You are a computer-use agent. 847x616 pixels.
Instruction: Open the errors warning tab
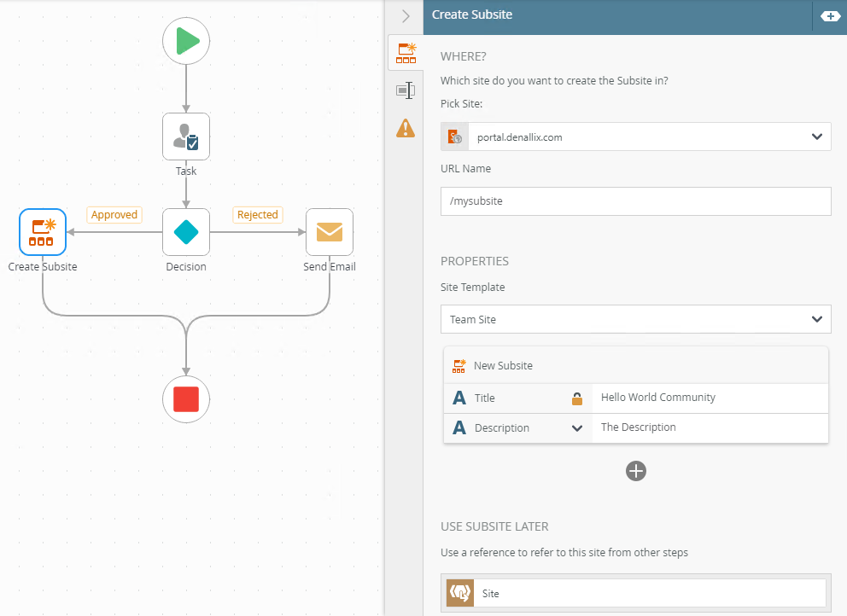pos(406,128)
